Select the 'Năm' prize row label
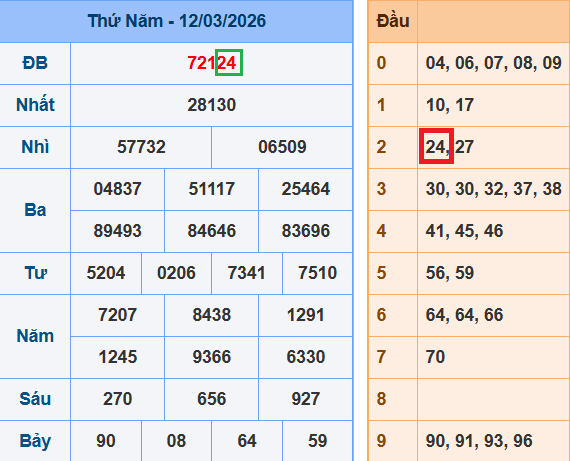The width and height of the screenshot is (570, 461). click(35, 336)
